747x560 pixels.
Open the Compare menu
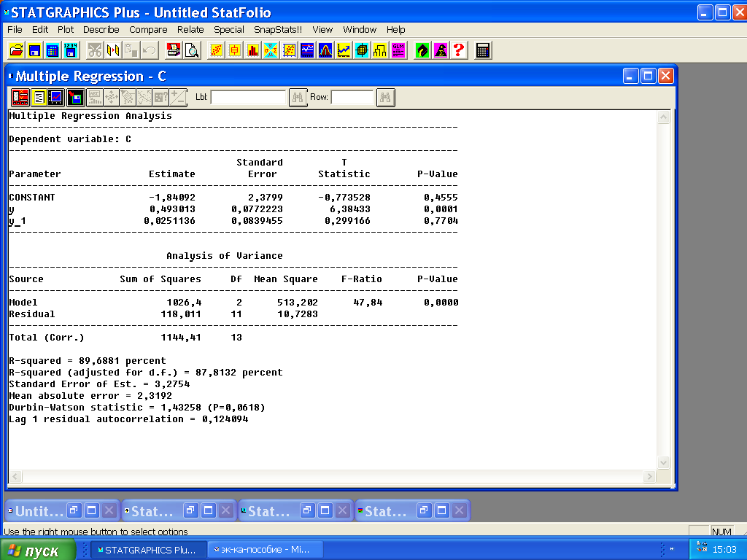pyautogui.click(x=148, y=29)
